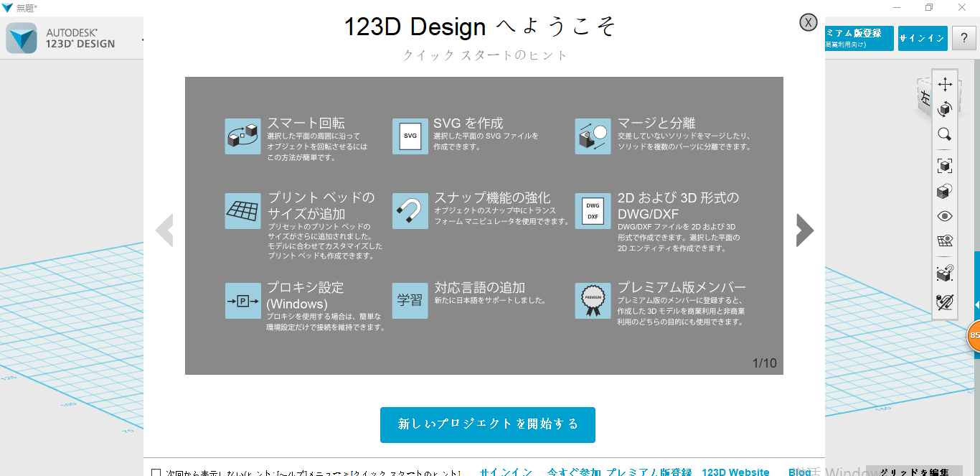Click the グリッドを編集 button

[914, 471]
